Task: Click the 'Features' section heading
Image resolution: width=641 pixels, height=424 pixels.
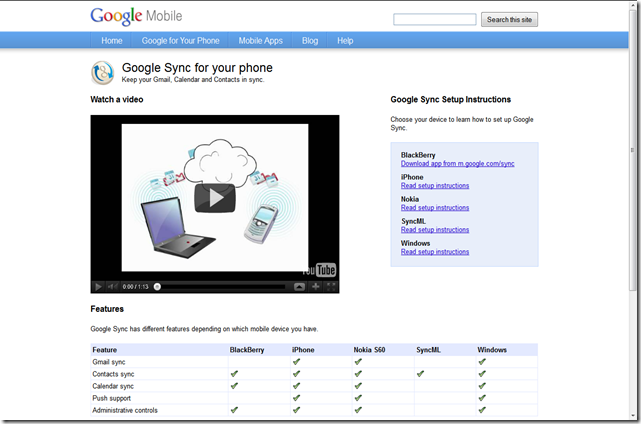Action: click(x=107, y=309)
